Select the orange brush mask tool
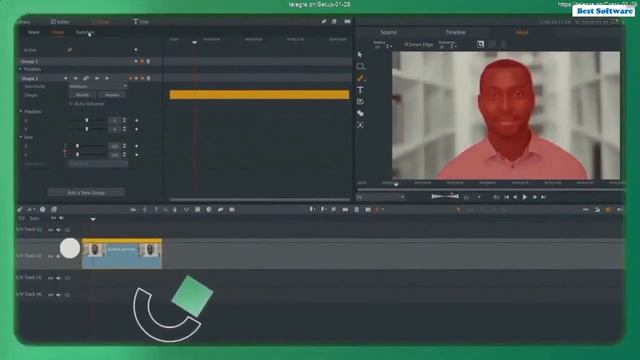640x360 pixels. point(360,78)
